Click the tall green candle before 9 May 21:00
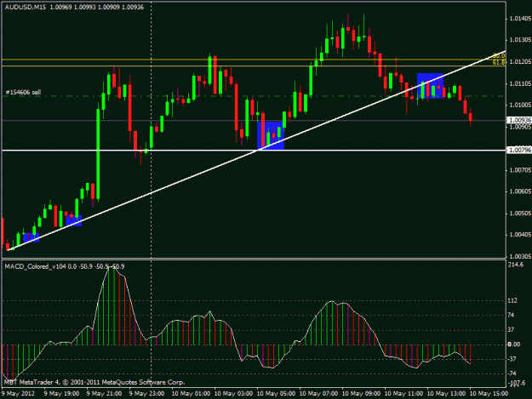 pos(98,152)
